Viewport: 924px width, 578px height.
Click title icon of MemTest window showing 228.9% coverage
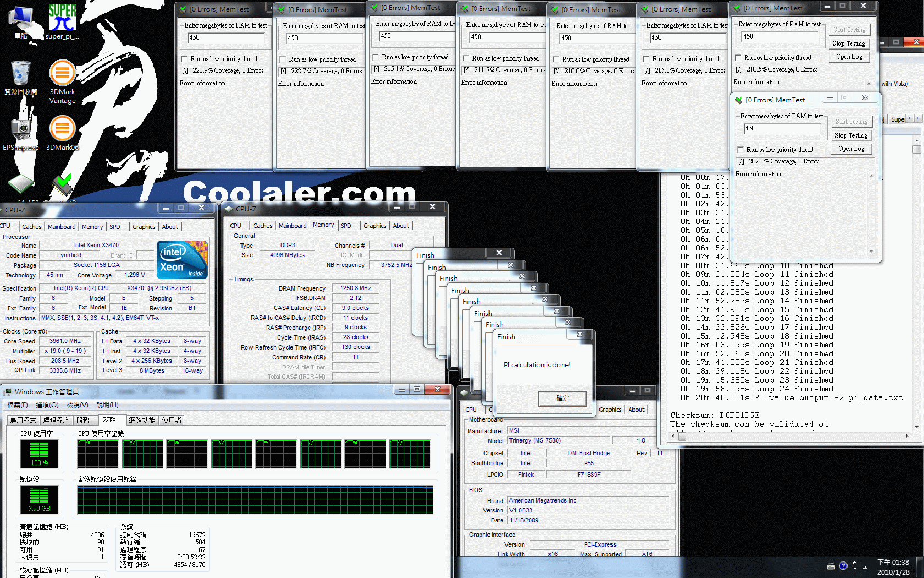click(183, 9)
